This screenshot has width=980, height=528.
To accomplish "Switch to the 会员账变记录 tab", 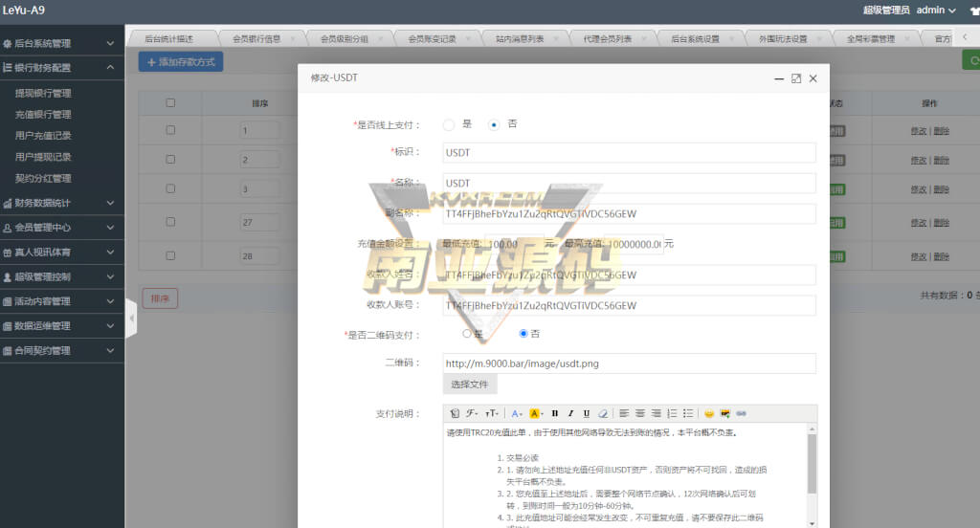I will click(432, 39).
